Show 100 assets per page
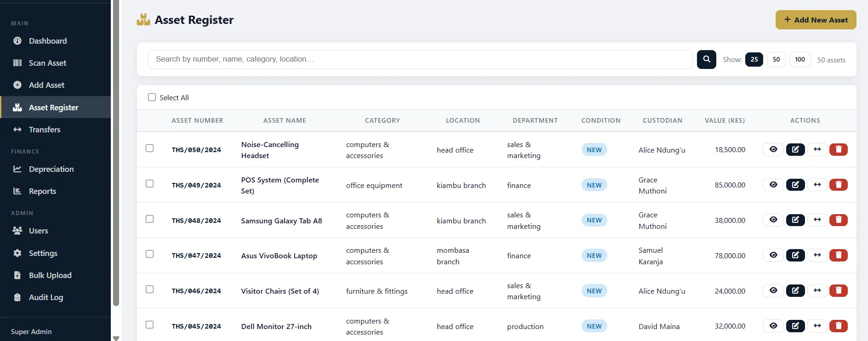Image resolution: width=868 pixels, height=341 pixels. point(800,59)
